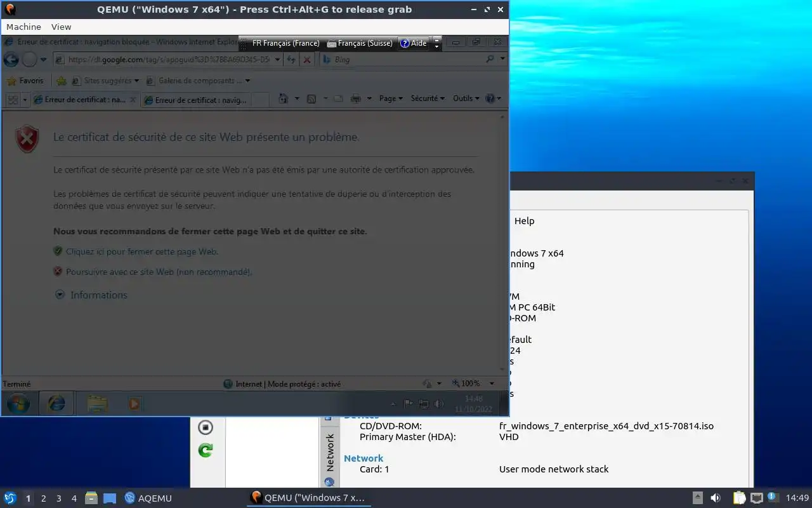812x508 pixels.
Task: Click the Quick Tabs grid icon
Action: click(13, 100)
